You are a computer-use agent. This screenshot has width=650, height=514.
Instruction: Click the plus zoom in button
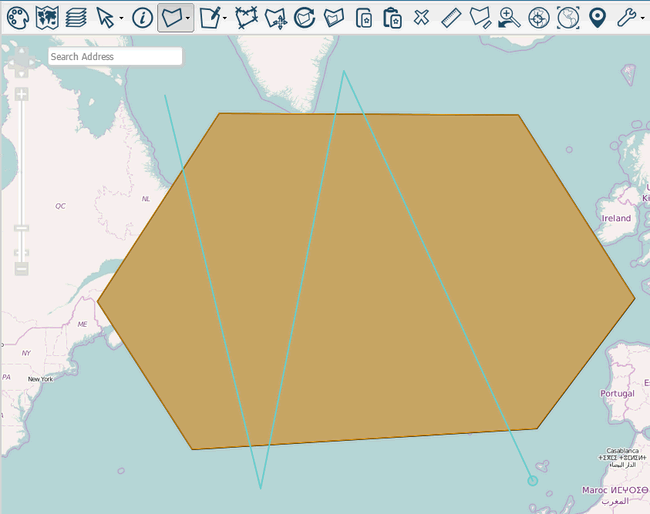21,95
